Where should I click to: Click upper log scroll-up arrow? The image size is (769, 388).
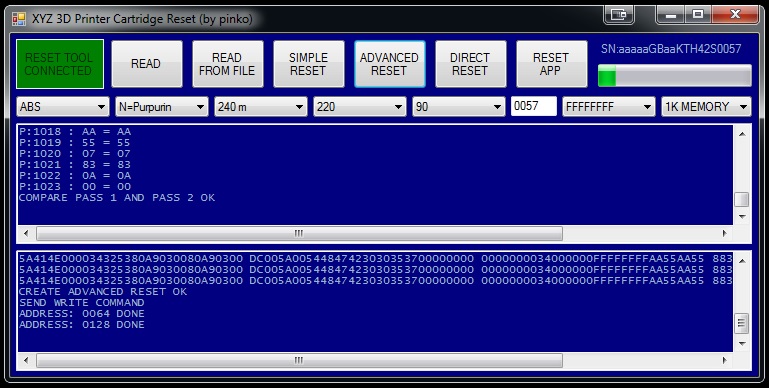point(742,133)
